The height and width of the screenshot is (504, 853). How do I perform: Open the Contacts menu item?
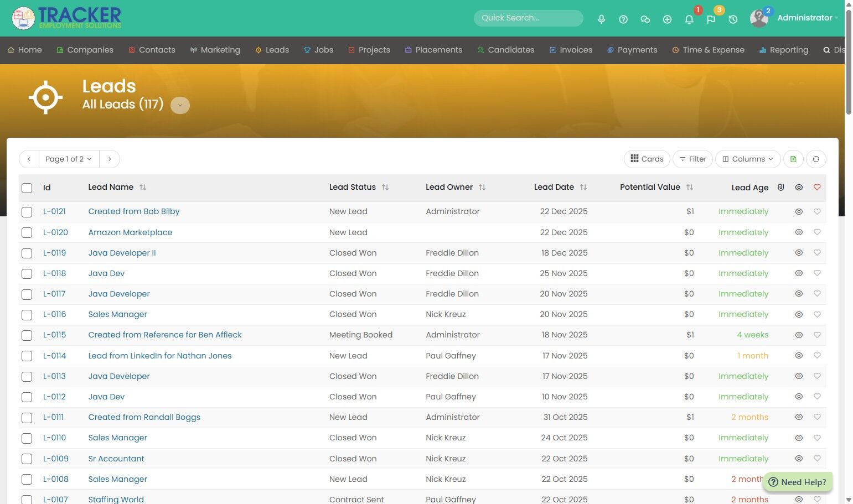click(152, 50)
